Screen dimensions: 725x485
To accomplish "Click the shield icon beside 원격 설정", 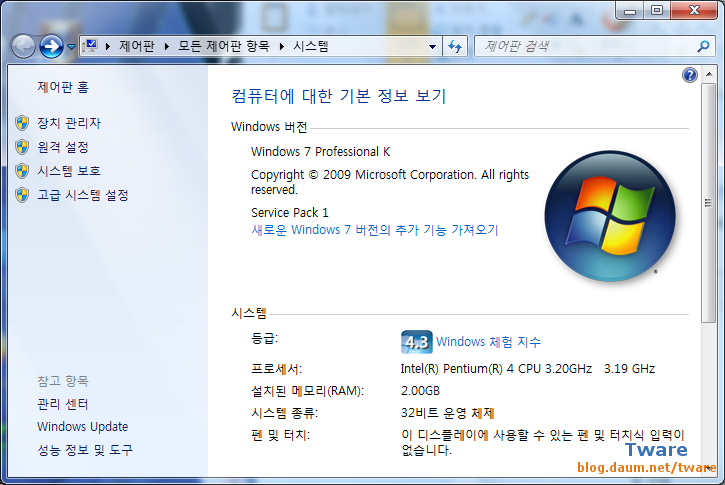I will click(x=22, y=147).
